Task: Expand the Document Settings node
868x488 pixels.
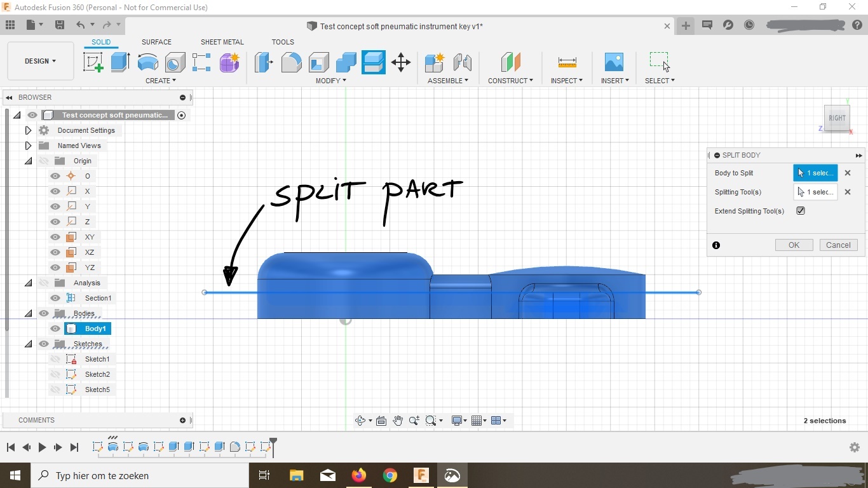Action: (x=28, y=130)
